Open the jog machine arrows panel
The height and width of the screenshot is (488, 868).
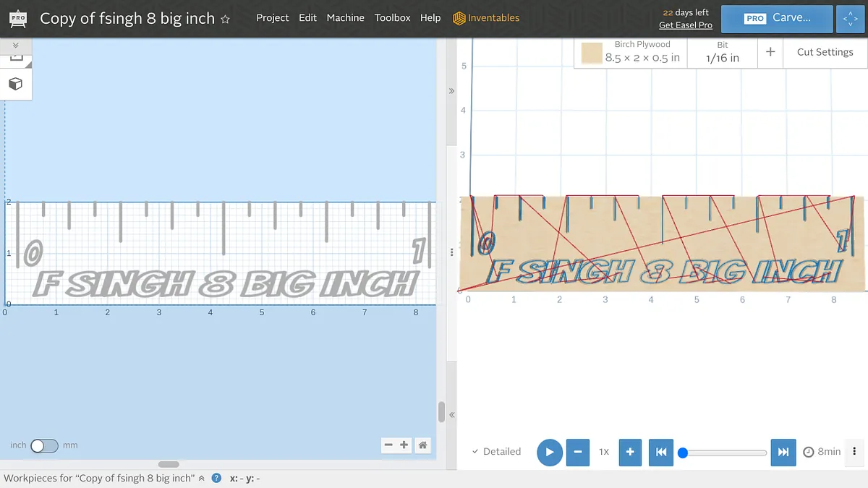(850, 18)
